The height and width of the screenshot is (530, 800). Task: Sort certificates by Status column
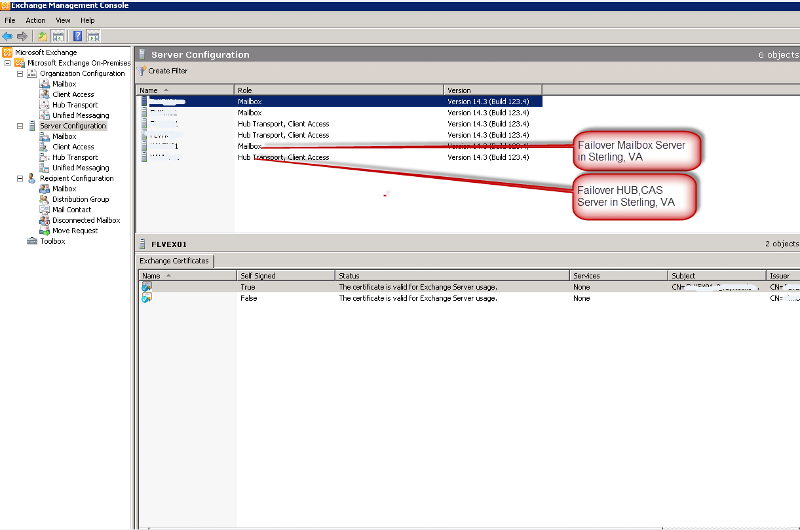(x=452, y=275)
